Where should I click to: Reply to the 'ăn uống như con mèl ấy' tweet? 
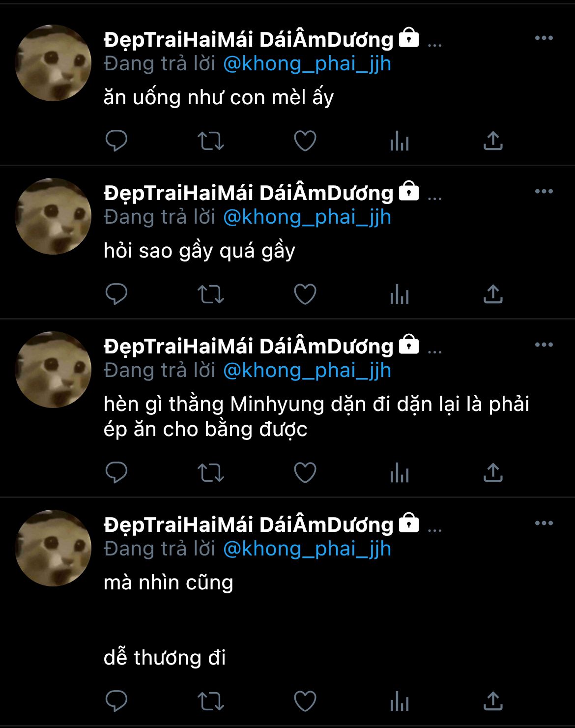(x=116, y=141)
